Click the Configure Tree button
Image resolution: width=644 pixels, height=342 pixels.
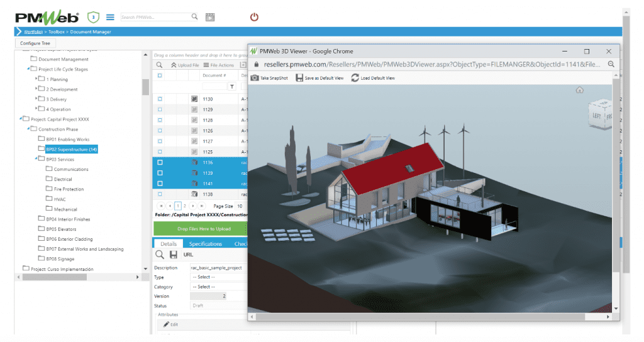35,43
